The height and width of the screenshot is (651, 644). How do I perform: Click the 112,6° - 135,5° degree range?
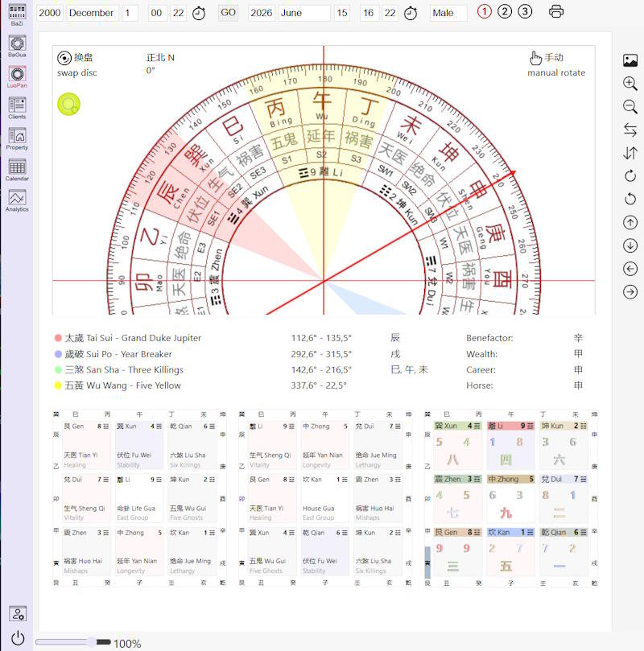(x=321, y=338)
